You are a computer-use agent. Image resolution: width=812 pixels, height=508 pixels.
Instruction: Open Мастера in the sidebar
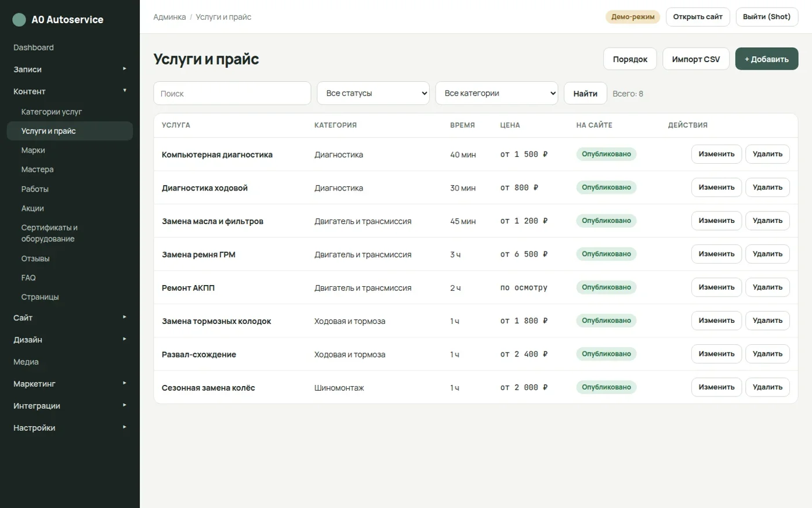pyautogui.click(x=70, y=170)
